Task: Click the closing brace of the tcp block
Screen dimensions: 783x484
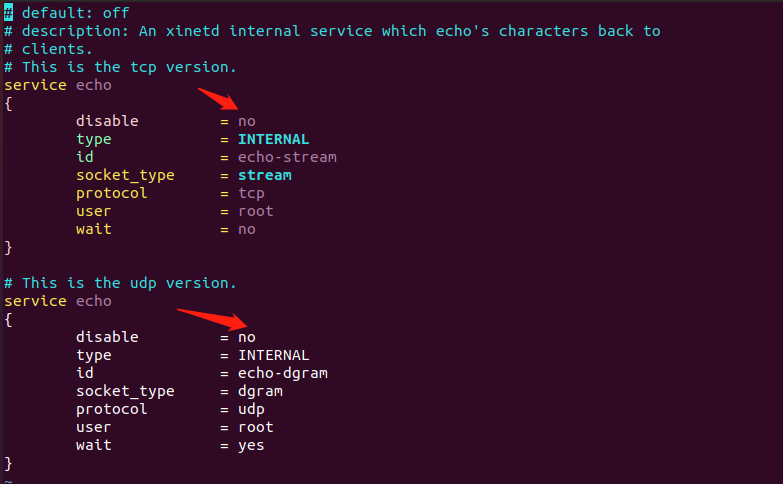Action: 9,247
